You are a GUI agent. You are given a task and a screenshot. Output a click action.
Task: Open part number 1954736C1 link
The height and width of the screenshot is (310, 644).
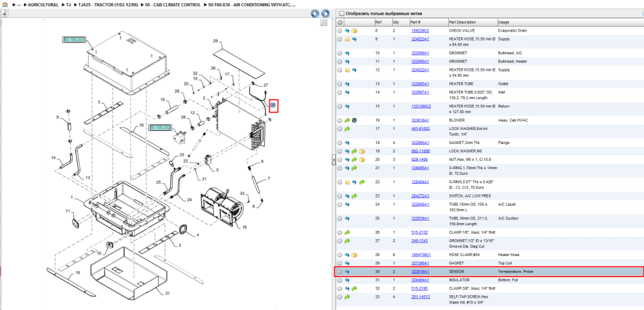(421, 255)
